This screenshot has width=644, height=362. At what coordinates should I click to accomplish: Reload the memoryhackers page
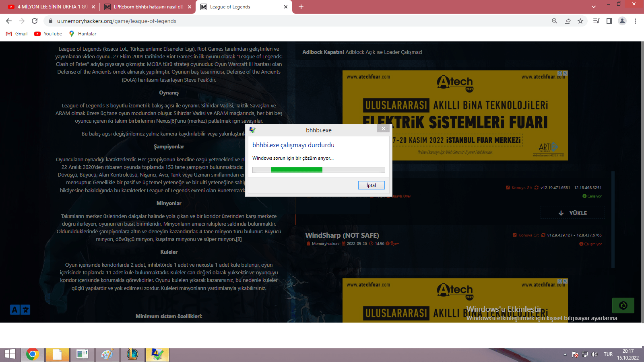(35, 21)
